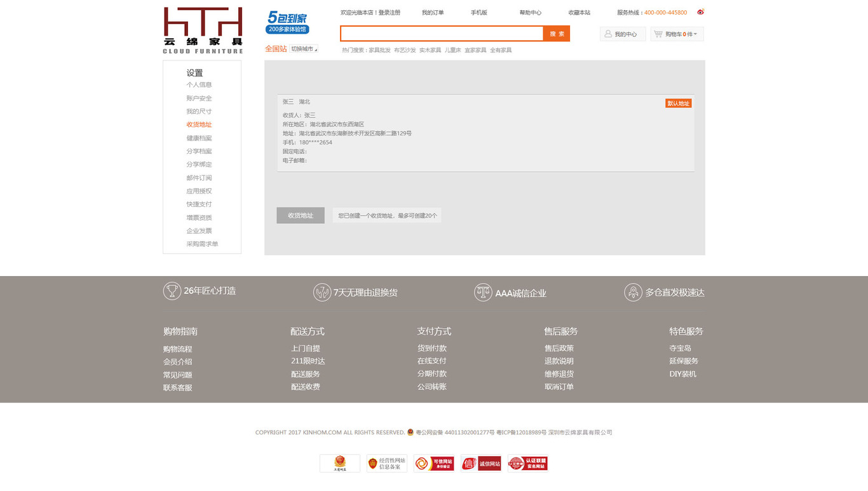Click hot search term 儿童床
The image size is (868, 491).
coord(453,50)
